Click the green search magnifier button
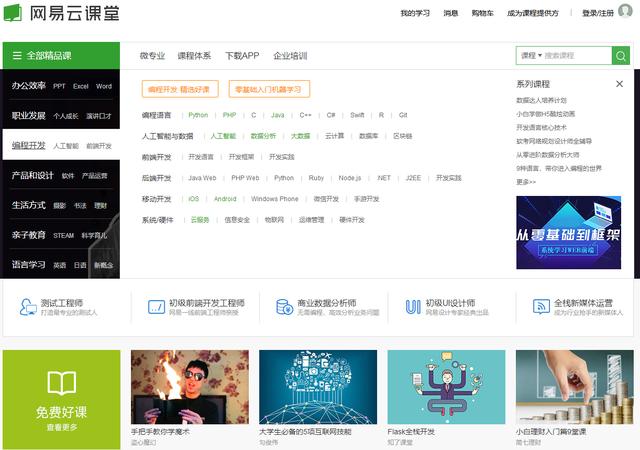Image resolution: width=640 pixels, height=450 pixels. [x=621, y=56]
